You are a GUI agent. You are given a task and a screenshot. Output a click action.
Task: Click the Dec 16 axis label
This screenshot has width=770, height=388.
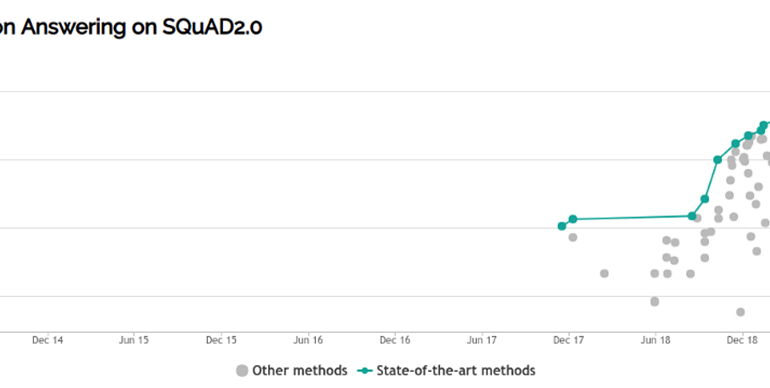pos(395,340)
